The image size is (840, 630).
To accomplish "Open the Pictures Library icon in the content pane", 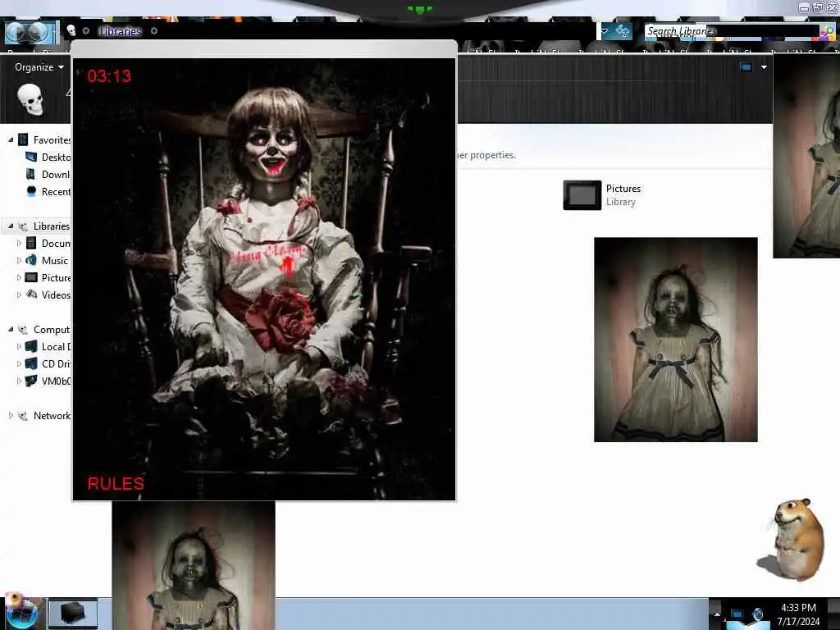I will click(x=582, y=195).
